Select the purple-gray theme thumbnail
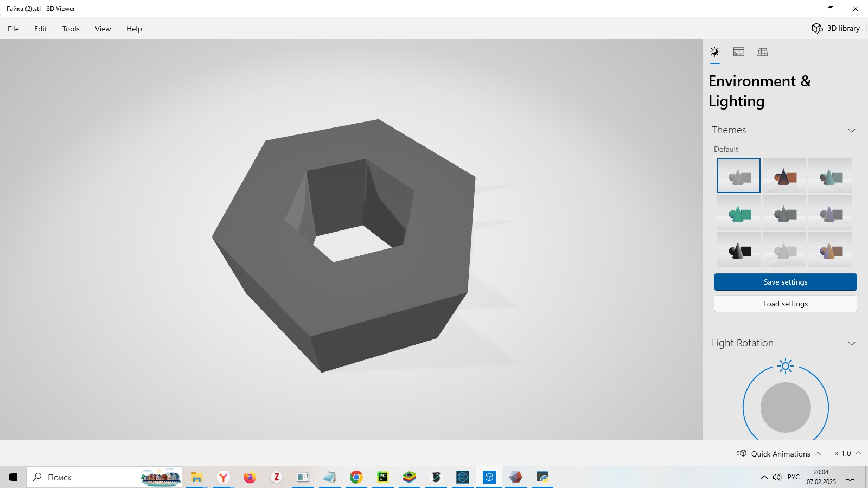 [830, 213]
